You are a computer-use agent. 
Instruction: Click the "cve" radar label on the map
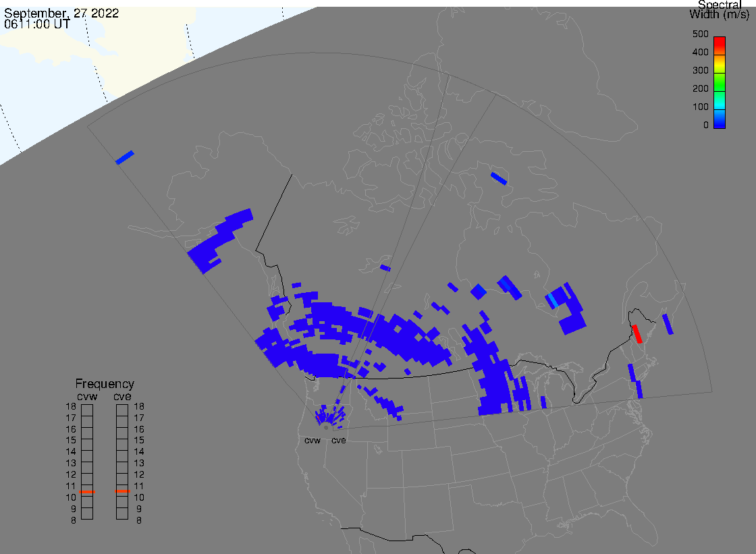338,440
